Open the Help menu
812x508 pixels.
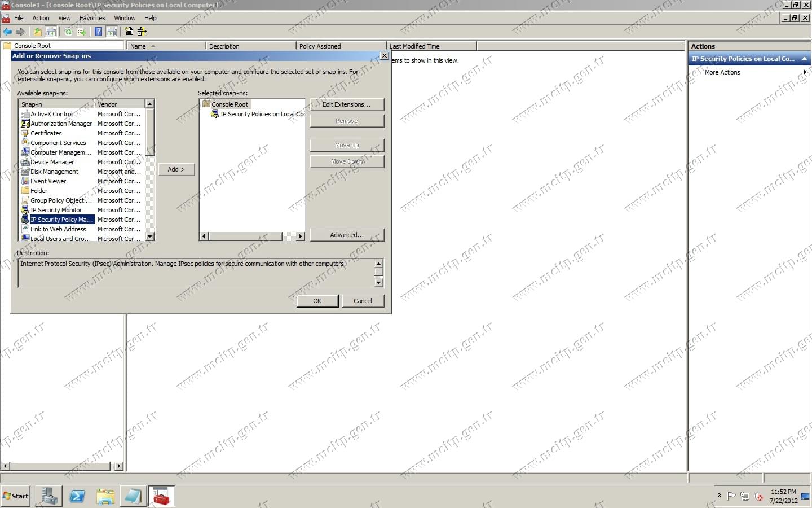click(151, 18)
